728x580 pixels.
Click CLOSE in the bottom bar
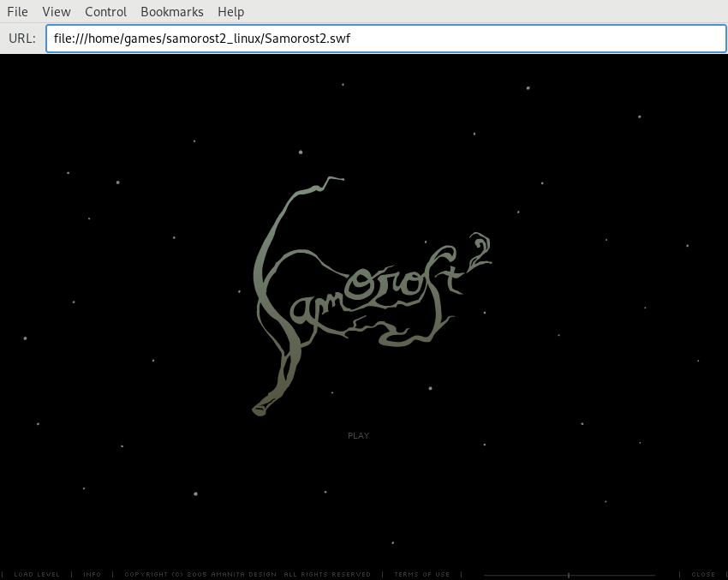point(703,574)
